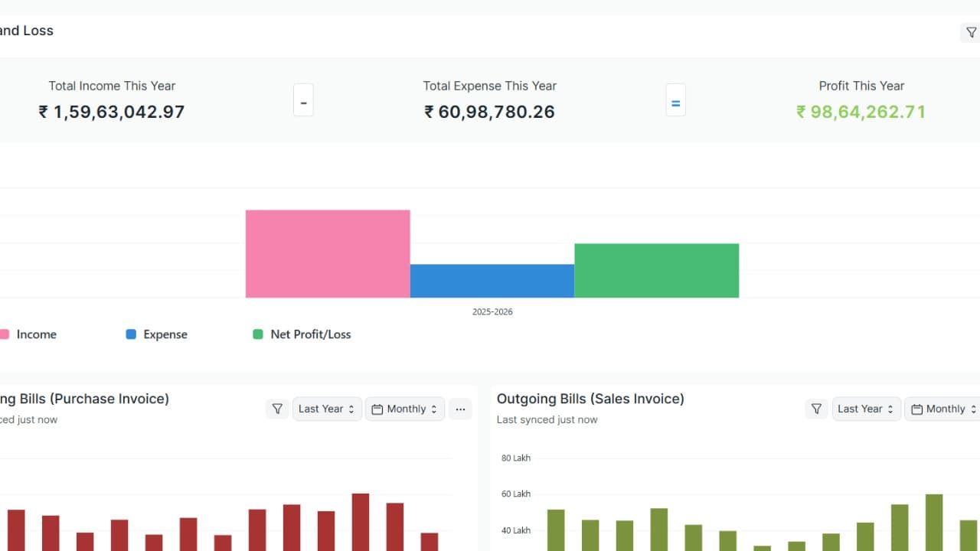Open the Last Year dropdown for Purchase Invoices

(327, 409)
